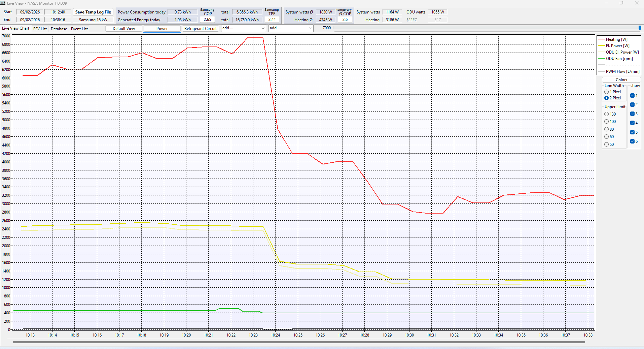Minimize the NASA Monitor window
Image resolution: width=644 pixels, height=349 pixels.
pos(606,3)
